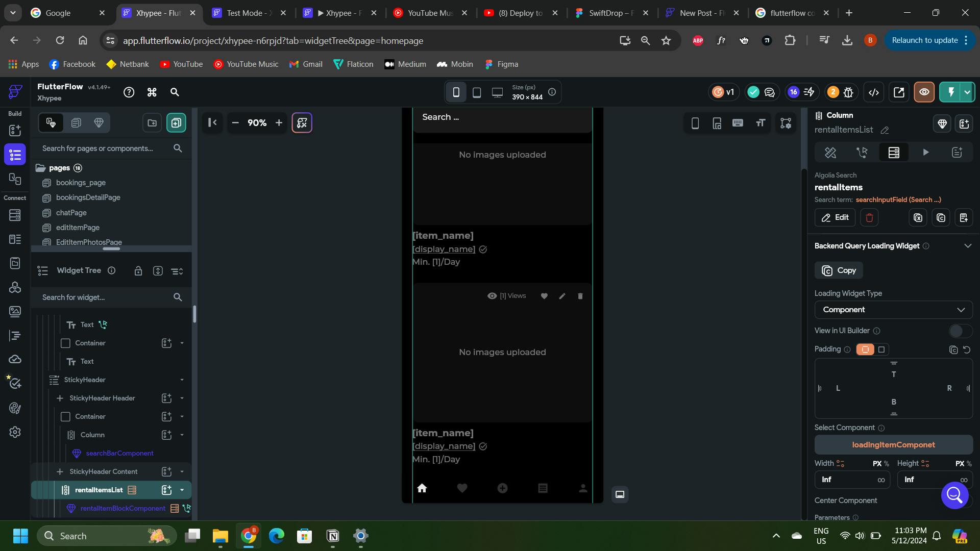The width and height of the screenshot is (980, 551).
Task: Open the command palette keyboard shortcut icon
Action: [152, 92]
